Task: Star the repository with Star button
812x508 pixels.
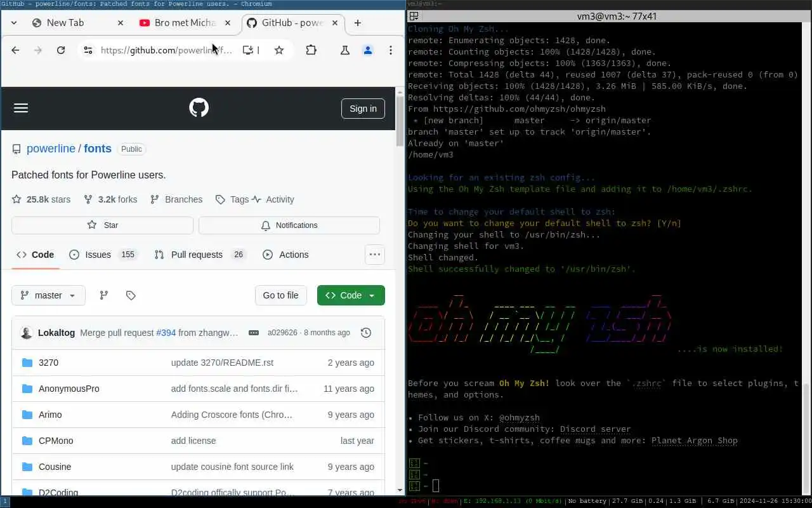Action: click(102, 225)
